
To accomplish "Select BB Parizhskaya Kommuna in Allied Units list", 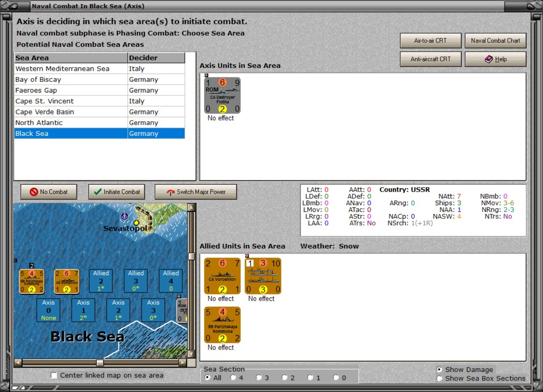I will click(x=223, y=325).
